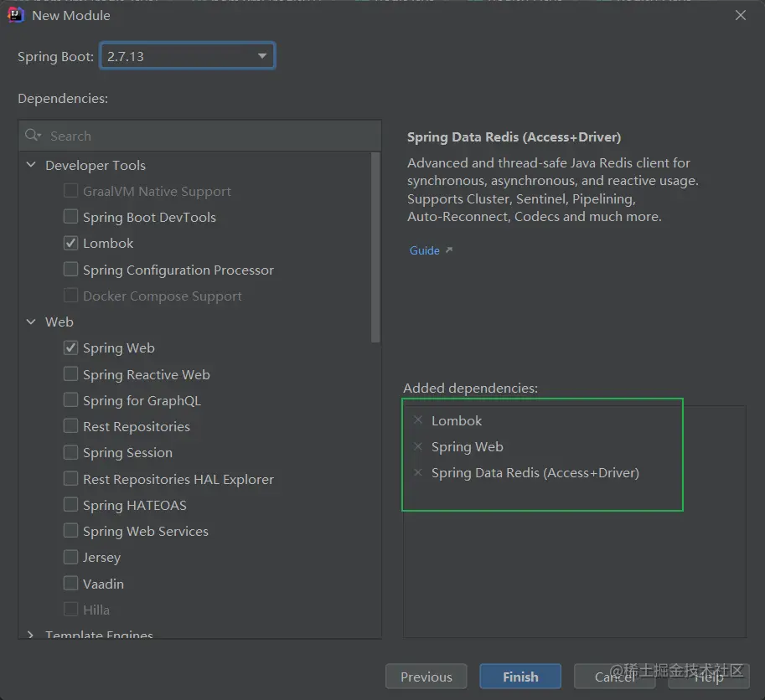Click the Previous button
765x700 pixels.
pos(426,677)
